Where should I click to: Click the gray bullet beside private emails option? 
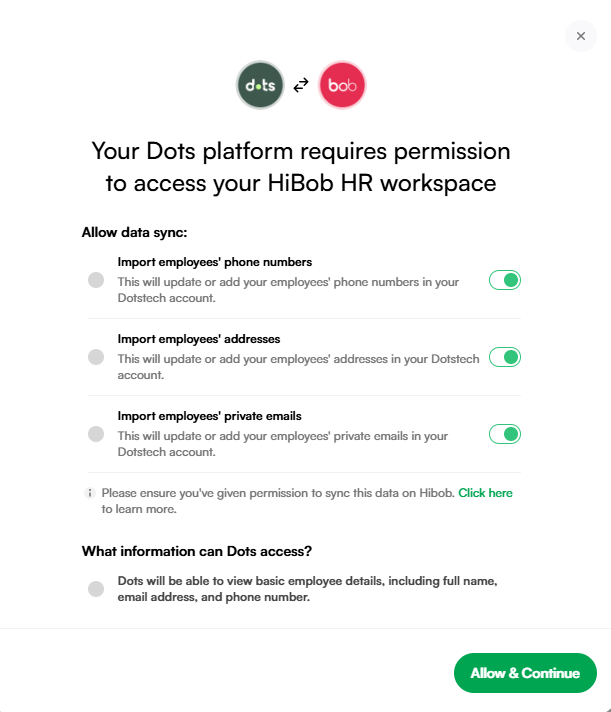click(x=96, y=434)
